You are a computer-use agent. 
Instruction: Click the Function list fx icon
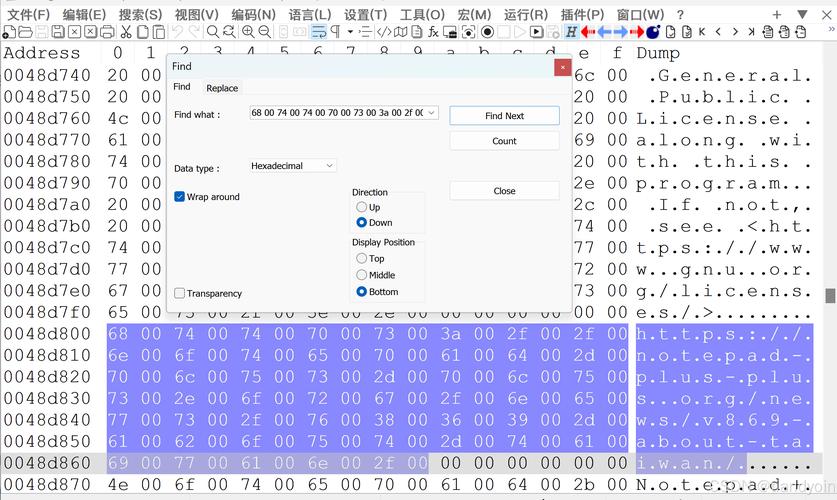coord(433,32)
